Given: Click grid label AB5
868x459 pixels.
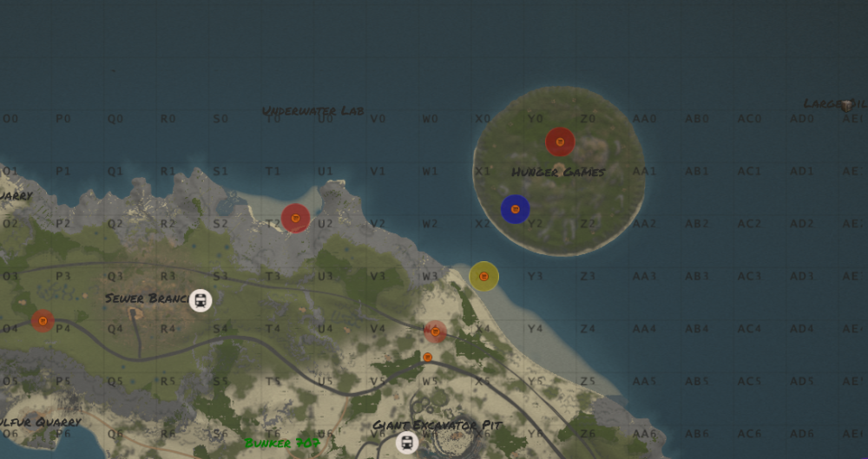Looking at the screenshot, I should point(697,382).
